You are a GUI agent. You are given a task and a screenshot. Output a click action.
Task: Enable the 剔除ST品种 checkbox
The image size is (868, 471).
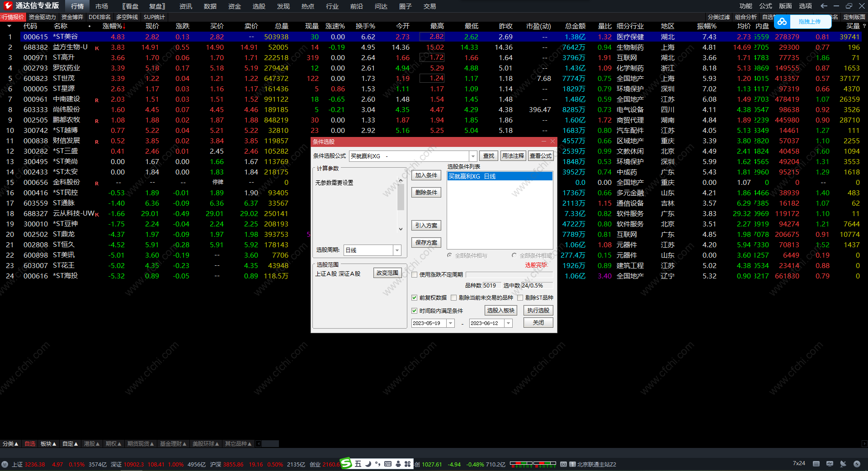(520, 298)
